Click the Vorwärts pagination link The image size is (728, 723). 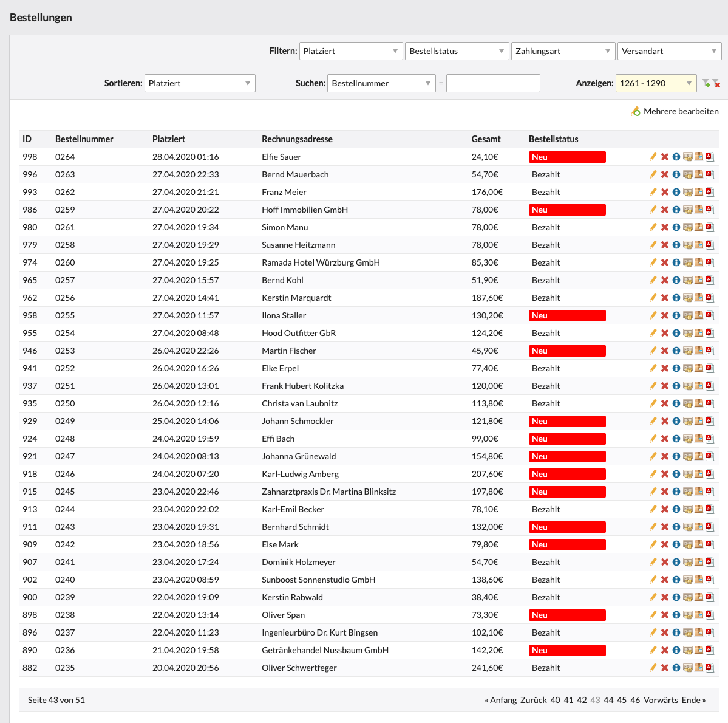[x=661, y=700]
